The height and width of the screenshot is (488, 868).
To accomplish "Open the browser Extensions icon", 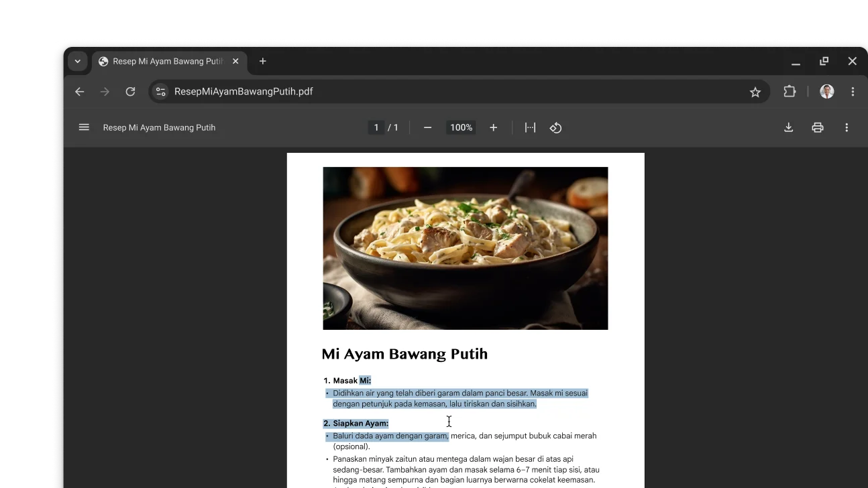I will [x=790, y=91].
